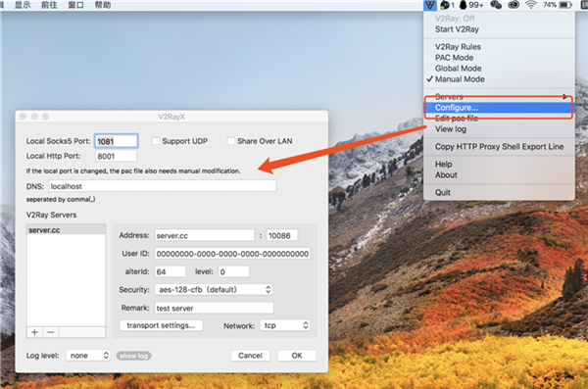
Task: Click the alterId field
Action: point(170,271)
